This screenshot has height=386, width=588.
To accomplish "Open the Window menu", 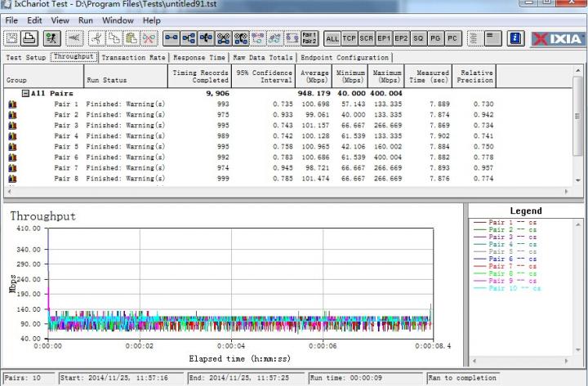I will pyautogui.click(x=118, y=20).
